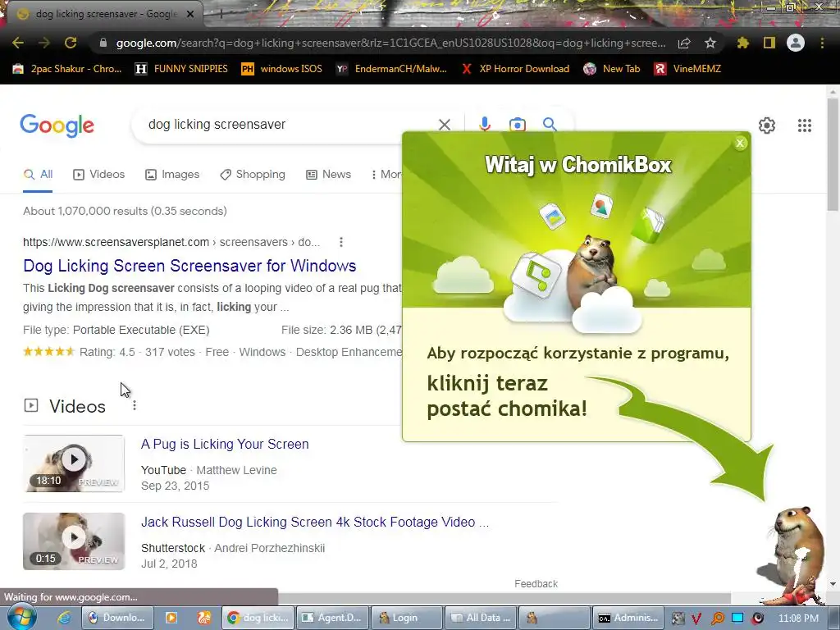Viewport: 840px width, 630px height.
Task: Reload the page with the refresh icon
Action: pyautogui.click(x=71, y=43)
